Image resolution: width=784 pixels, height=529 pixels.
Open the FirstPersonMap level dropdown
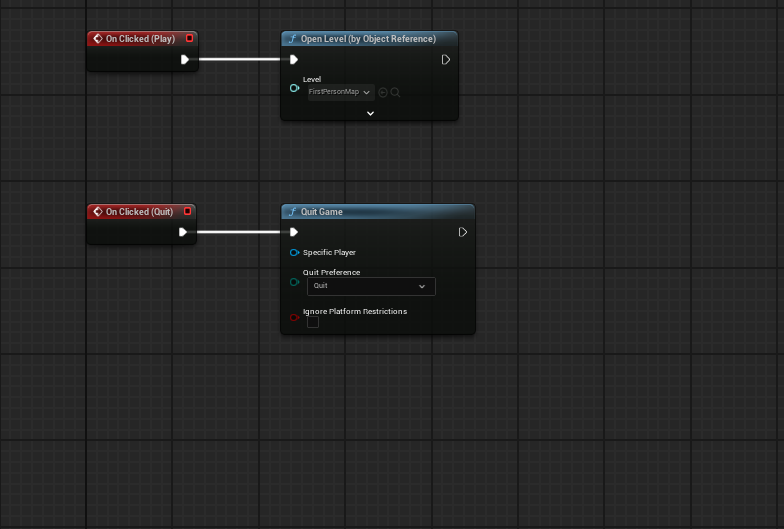(x=341, y=92)
